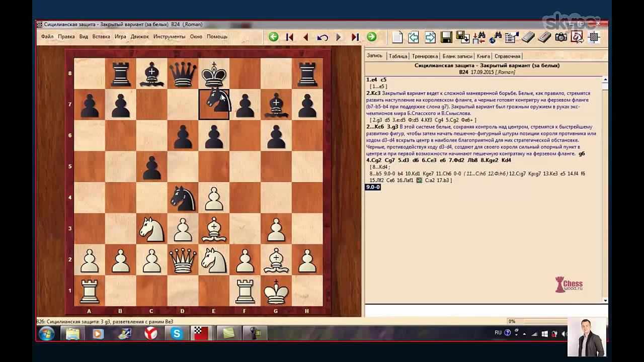Image resolution: width=644 pixels, height=362 pixels.
Task: Select the white knight on c3
Action: click(x=151, y=229)
